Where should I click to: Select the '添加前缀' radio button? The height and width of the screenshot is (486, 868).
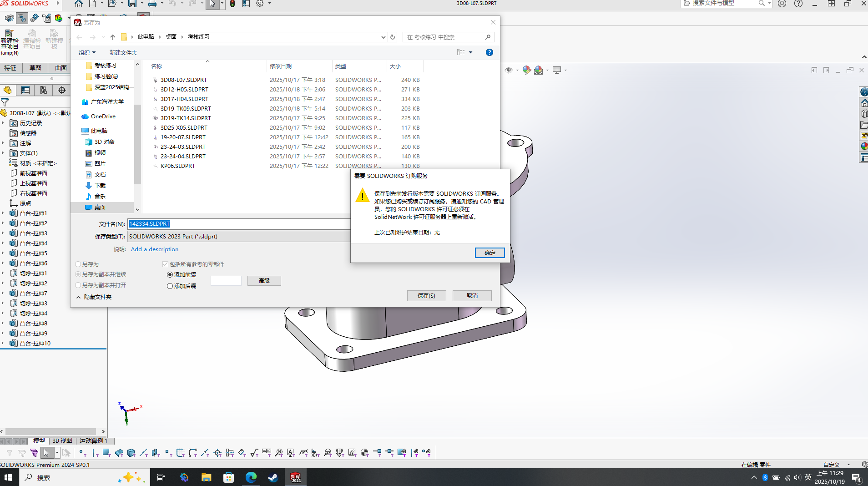tap(170, 275)
